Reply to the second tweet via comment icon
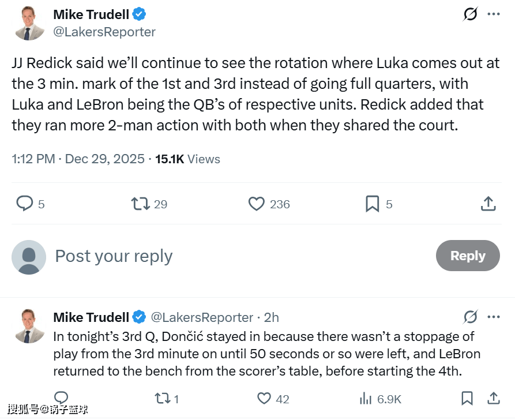Image resolution: width=515 pixels, height=420 pixels. pos(61,398)
